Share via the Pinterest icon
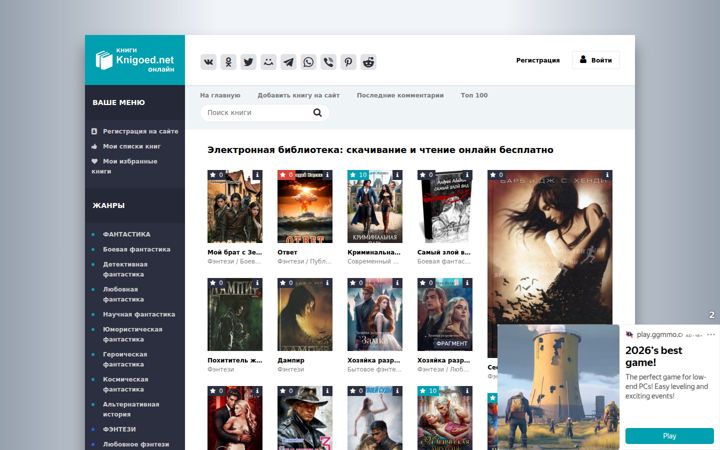Image resolution: width=720 pixels, height=450 pixels. [349, 62]
